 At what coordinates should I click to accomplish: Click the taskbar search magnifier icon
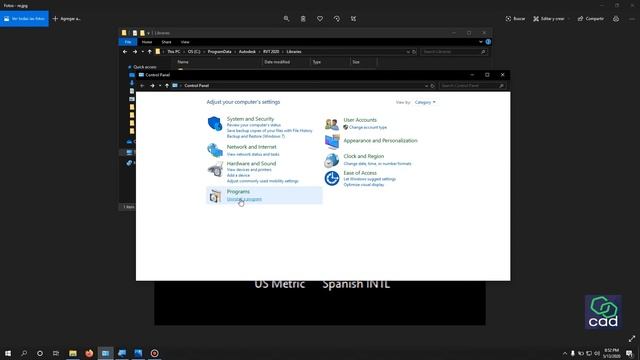24,353
